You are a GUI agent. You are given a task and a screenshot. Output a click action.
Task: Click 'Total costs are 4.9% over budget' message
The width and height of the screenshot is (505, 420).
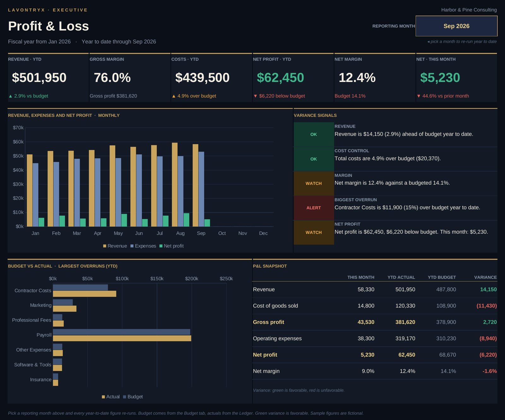[388, 159]
